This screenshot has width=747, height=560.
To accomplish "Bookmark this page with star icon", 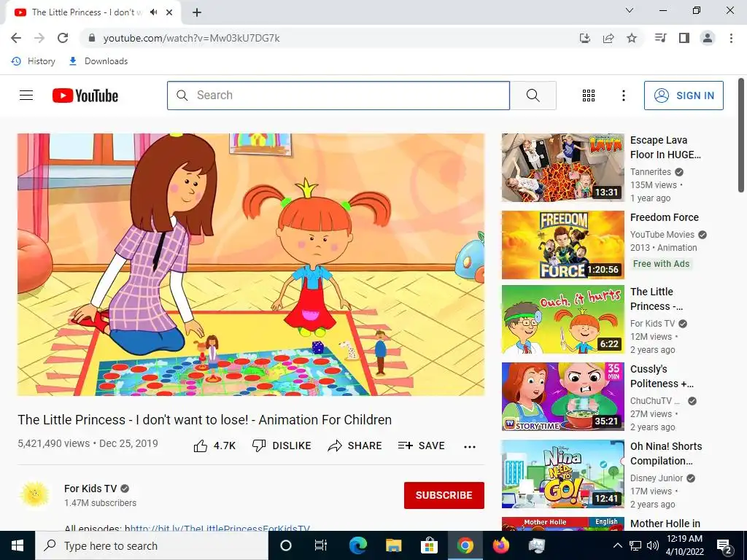I will (632, 38).
